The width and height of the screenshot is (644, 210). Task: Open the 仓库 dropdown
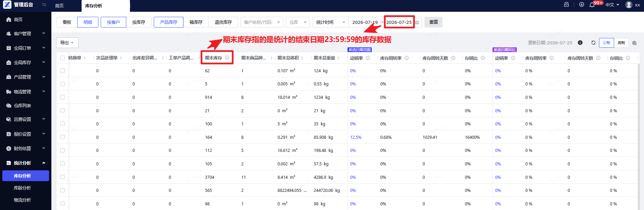[298, 22]
